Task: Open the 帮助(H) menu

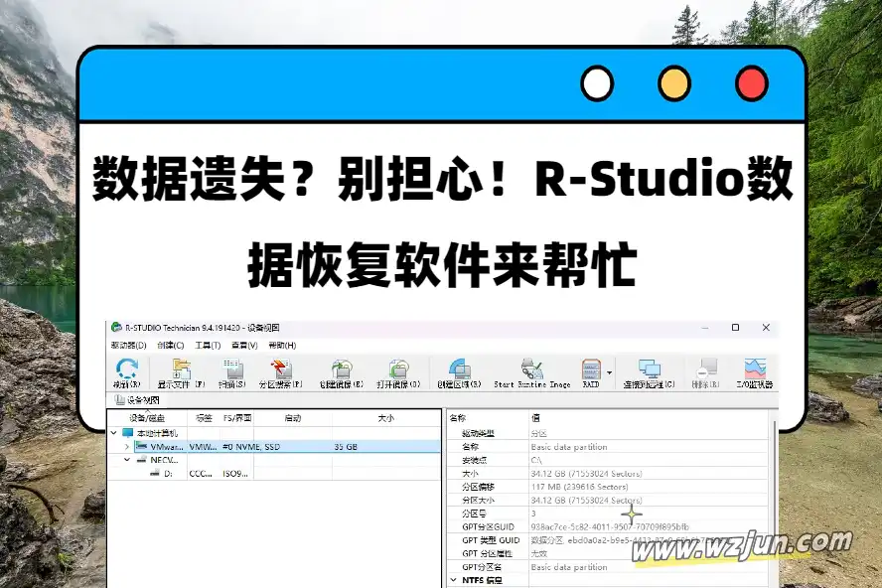Action: click(282, 345)
